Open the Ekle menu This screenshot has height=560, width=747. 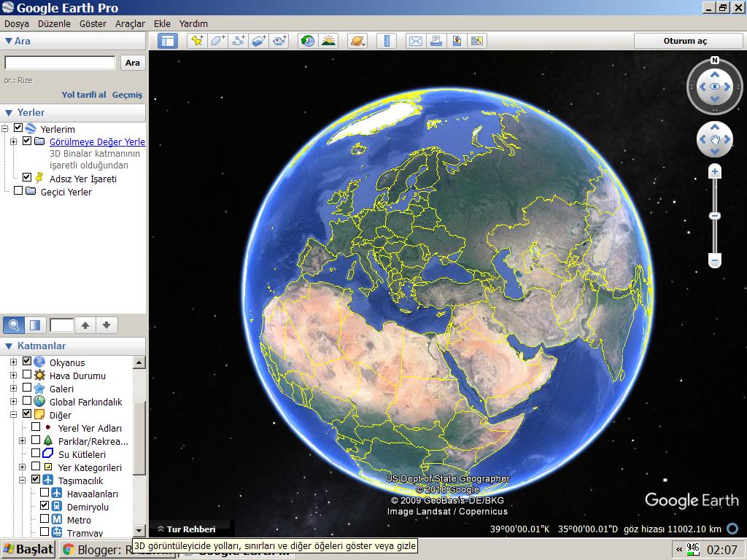click(162, 23)
